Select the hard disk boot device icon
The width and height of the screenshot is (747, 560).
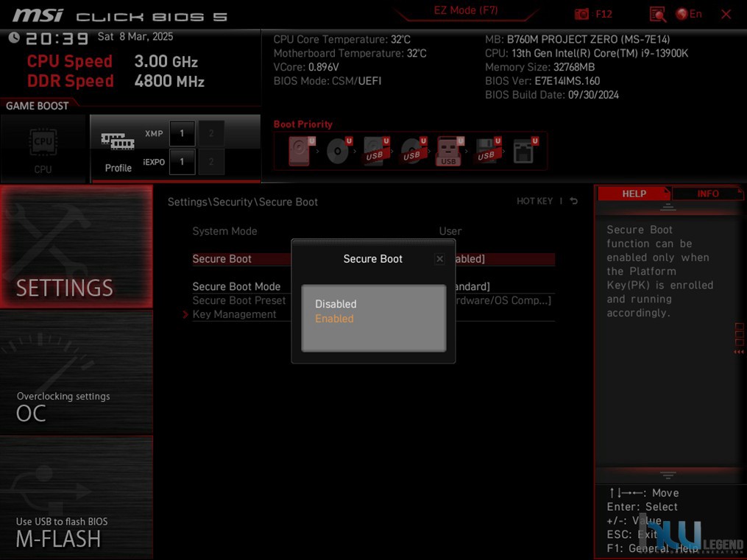[300, 151]
